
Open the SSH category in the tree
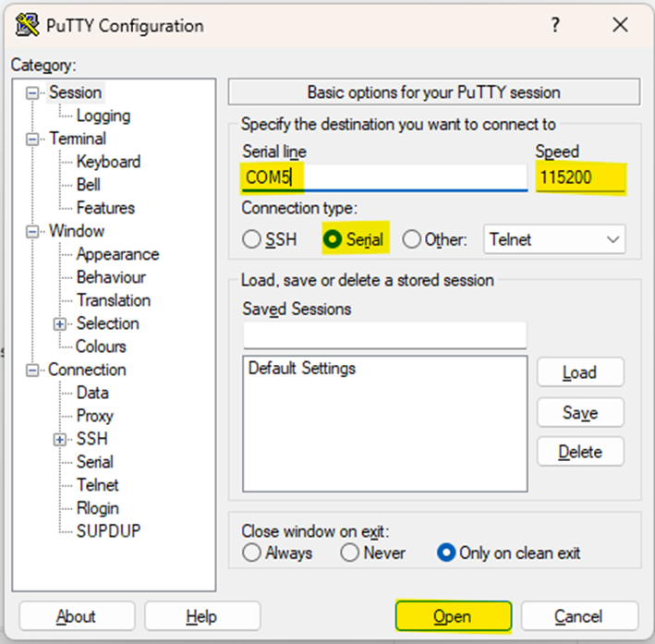coord(92,439)
